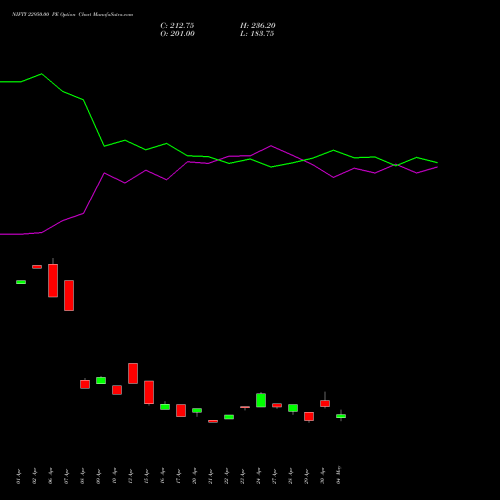The image size is (500, 500).
Task: Click the chart title text starting with NIFTY
Action: (72, 14)
